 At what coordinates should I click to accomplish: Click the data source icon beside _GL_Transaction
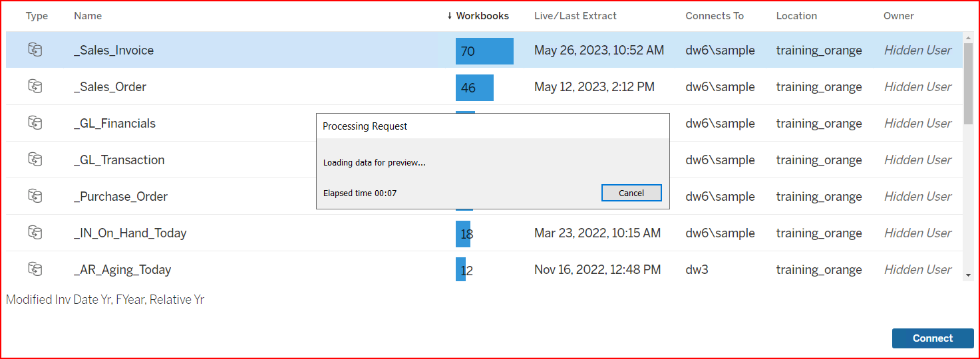35,160
